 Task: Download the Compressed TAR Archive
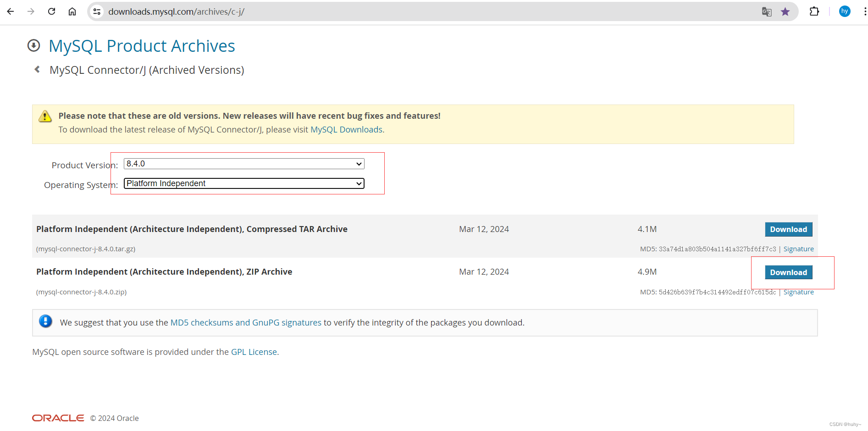coord(788,229)
